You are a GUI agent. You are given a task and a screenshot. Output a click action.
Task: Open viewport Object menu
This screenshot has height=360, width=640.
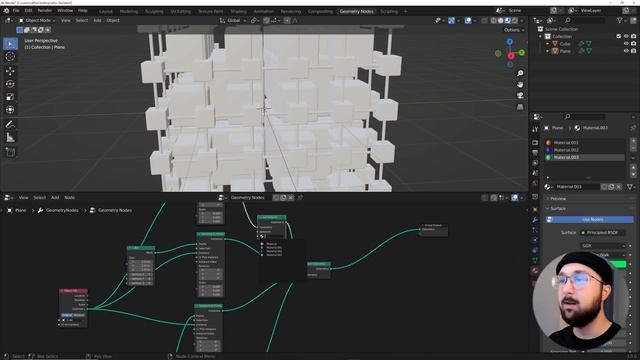pyautogui.click(x=113, y=20)
